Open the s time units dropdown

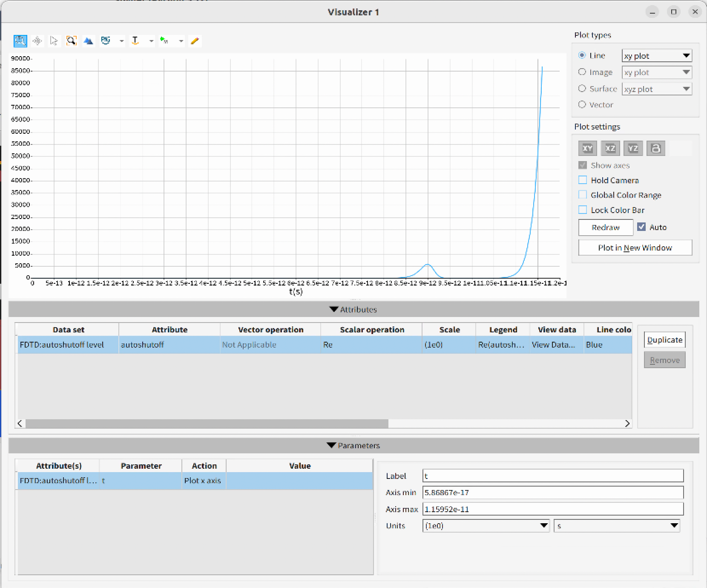click(616, 526)
